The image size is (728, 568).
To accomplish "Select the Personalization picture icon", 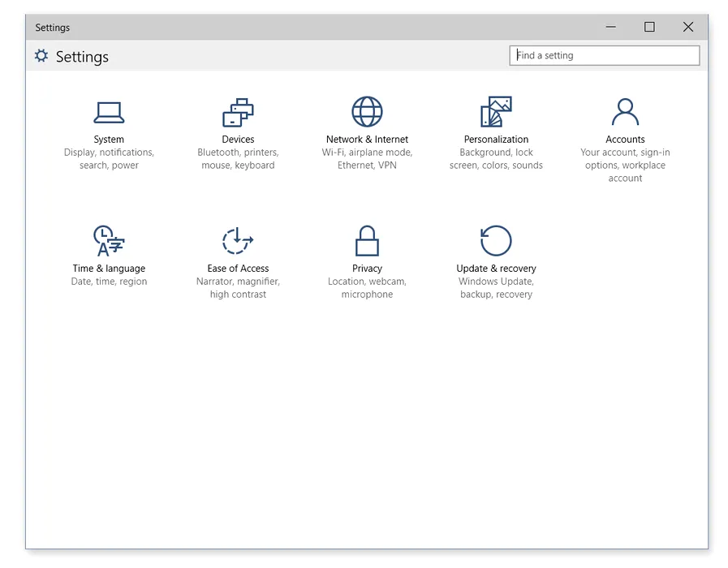I will 496,112.
